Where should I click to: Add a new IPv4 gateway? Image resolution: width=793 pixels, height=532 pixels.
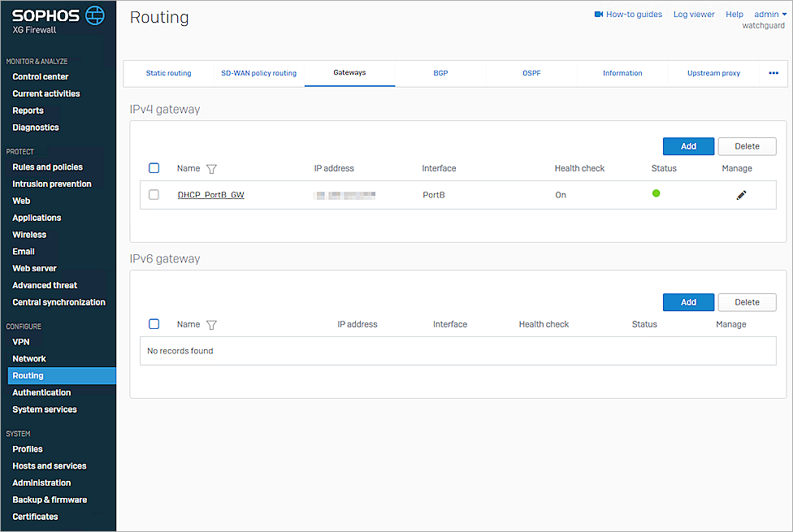pyautogui.click(x=688, y=146)
